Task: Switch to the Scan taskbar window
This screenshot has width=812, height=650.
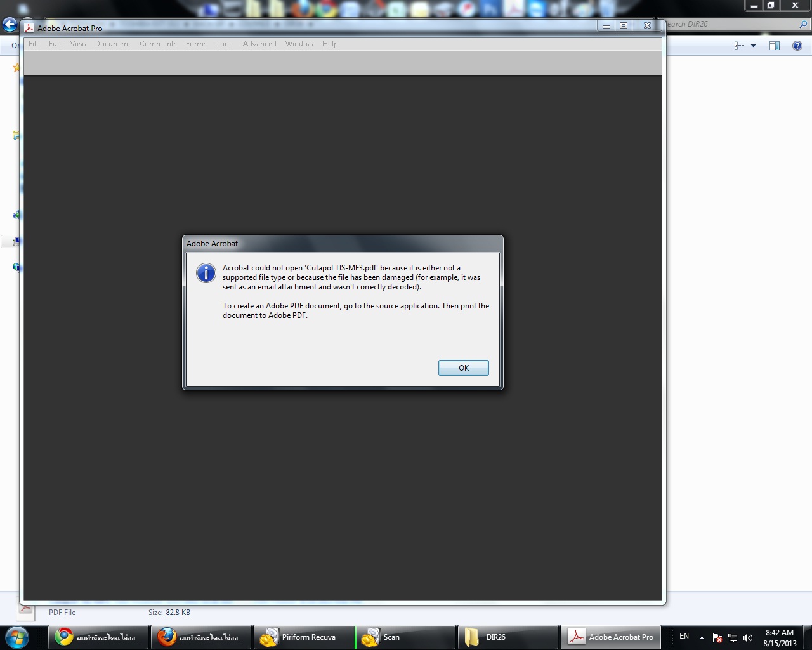Action: click(406, 637)
